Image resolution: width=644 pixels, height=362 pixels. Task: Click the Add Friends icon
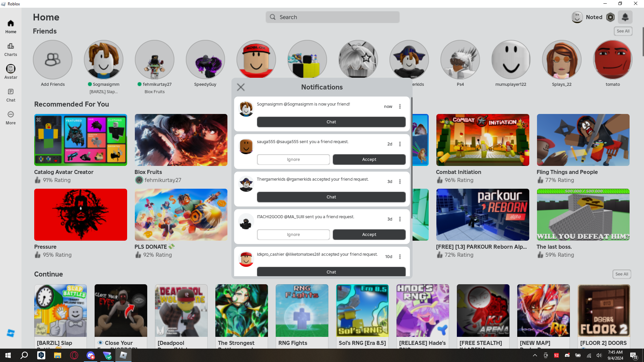point(53,60)
